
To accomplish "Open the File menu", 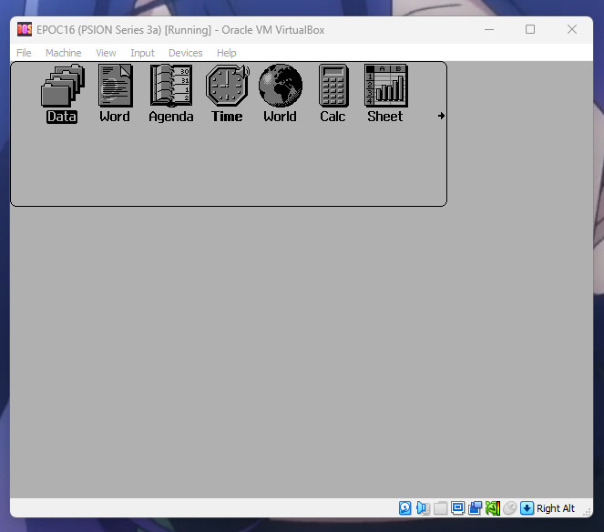I will [23, 53].
